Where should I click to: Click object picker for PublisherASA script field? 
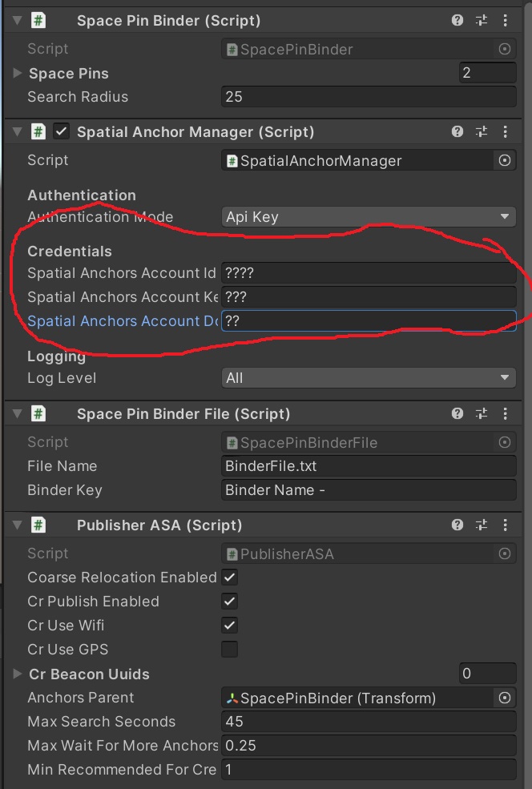tap(504, 554)
